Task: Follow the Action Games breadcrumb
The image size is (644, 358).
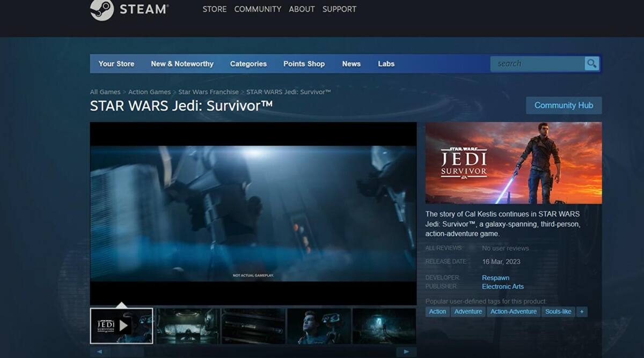Action: coord(149,92)
